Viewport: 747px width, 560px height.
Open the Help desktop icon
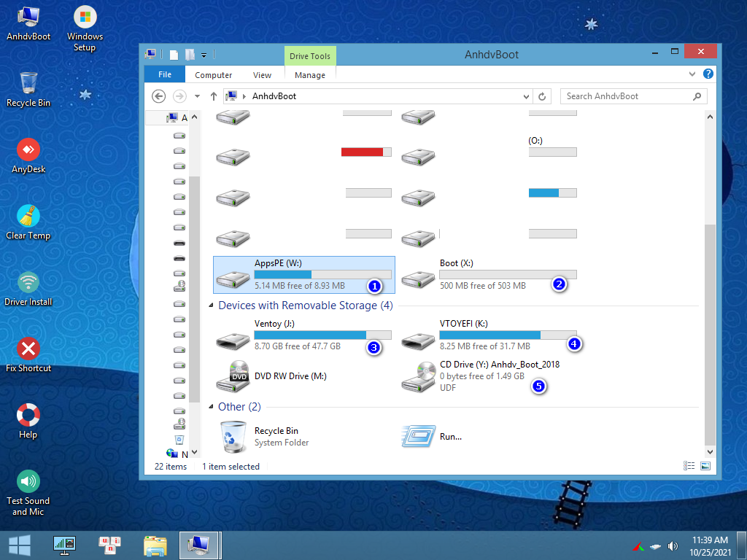coord(28,421)
